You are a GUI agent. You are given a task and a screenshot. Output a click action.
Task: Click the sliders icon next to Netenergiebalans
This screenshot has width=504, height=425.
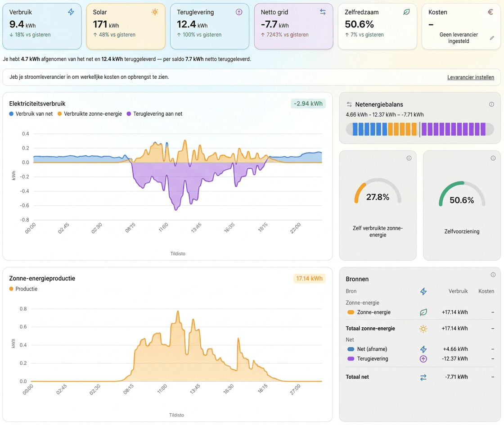click(x=349, y=104)
